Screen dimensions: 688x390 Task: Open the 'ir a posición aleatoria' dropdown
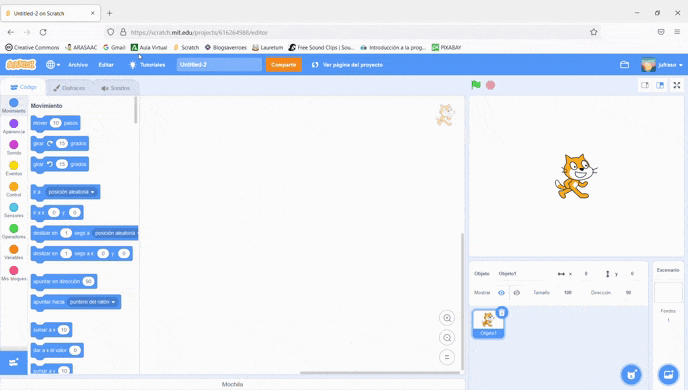[x=71, y=192]
